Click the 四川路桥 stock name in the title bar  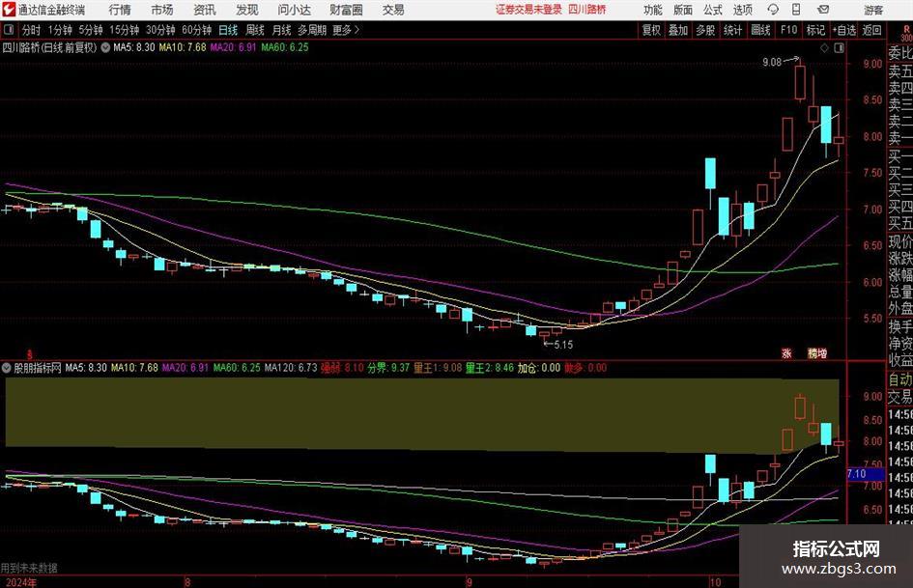click(x=587, y=10)
